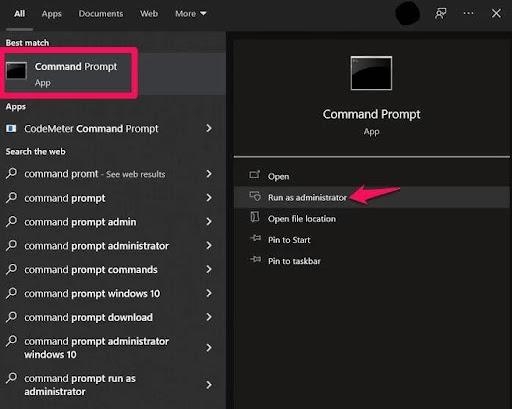Click search icon beside plain 'command prompt' row
Viewport: 512px width, 409px height.
pyautogui.click(x=11, y=198)
